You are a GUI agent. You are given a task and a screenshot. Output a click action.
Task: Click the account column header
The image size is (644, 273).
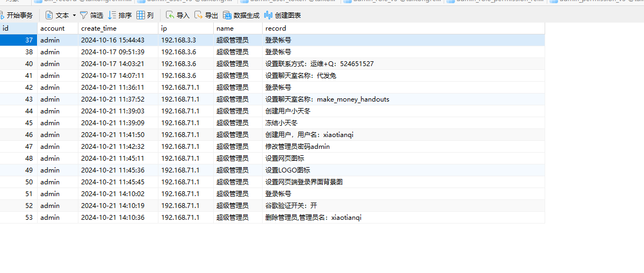[58, 28]
